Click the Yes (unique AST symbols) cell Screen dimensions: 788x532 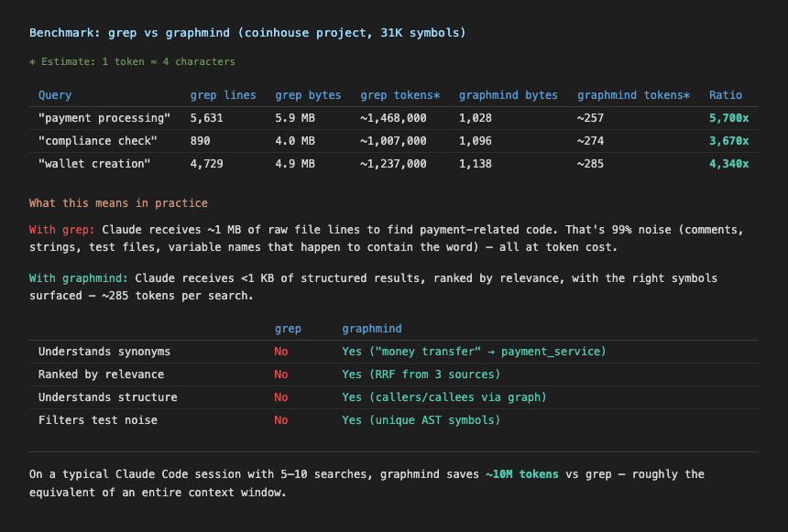click(421, 420)
